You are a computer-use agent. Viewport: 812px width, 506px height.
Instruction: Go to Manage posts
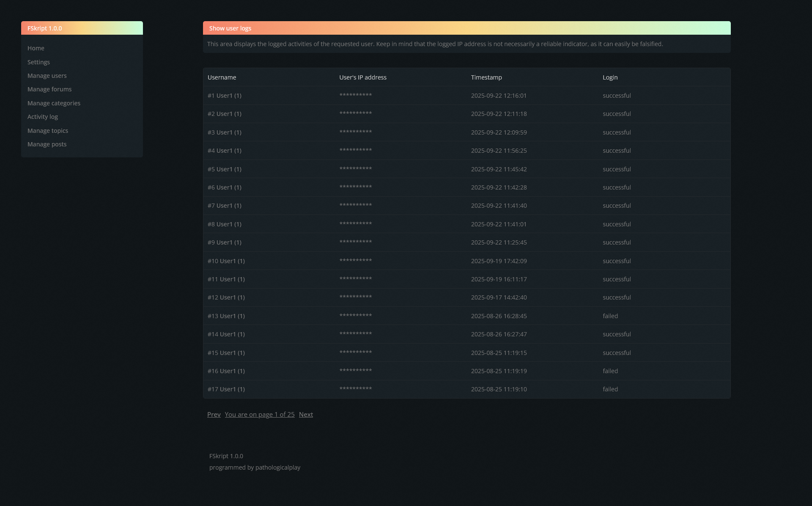coord(47,144)
